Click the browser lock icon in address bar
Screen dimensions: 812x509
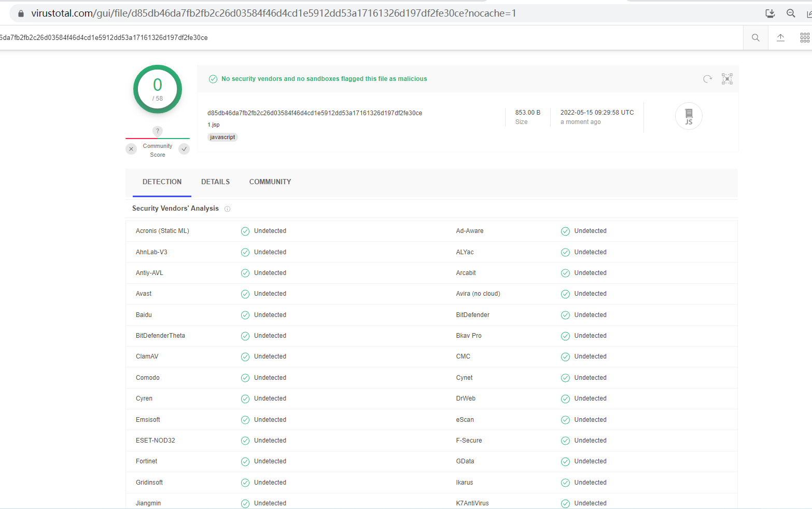21,13
